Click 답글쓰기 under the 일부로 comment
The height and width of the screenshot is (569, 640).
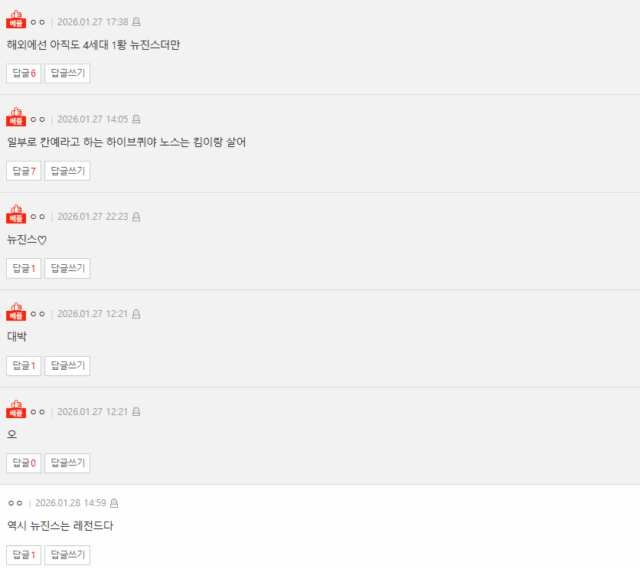coord(67,171)
